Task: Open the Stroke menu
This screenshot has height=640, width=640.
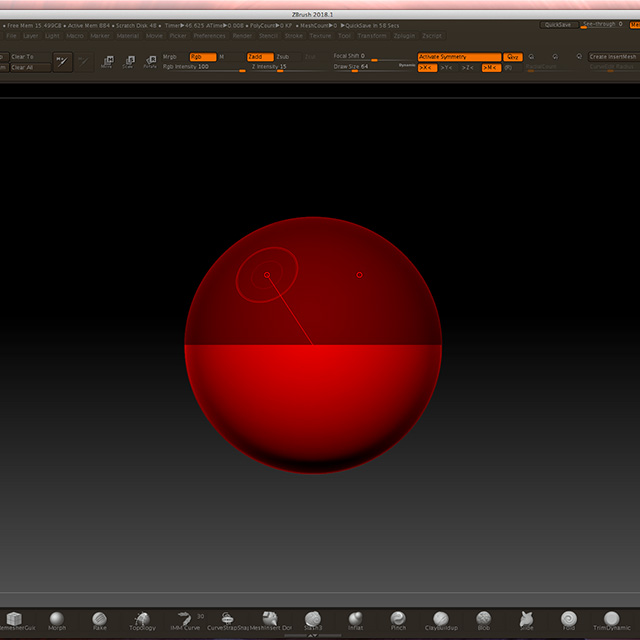Action: point(294,36)
